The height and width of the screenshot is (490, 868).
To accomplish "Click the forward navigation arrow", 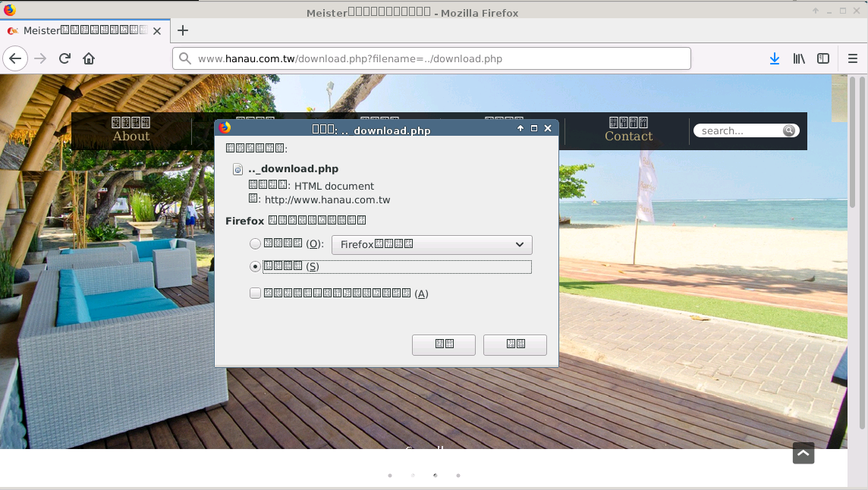I will tap(40, 58).
